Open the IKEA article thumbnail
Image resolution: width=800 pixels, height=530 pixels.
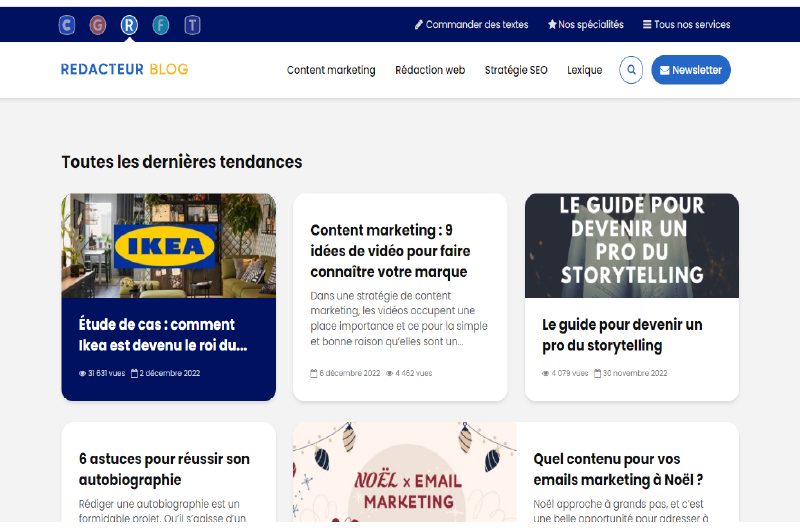click(169, 245)
